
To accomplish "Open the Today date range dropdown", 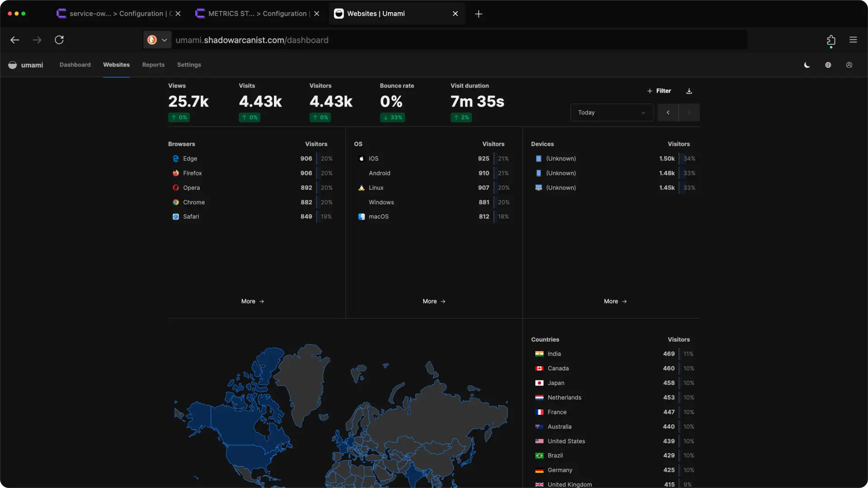I will 611,113.
